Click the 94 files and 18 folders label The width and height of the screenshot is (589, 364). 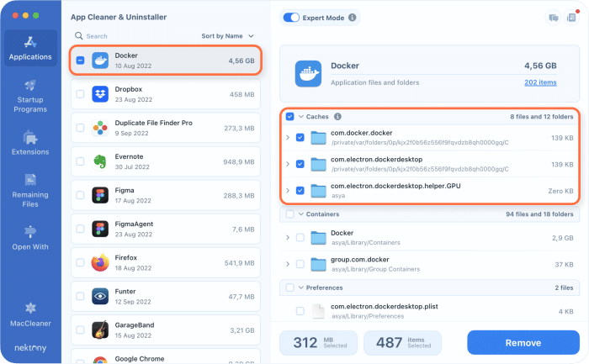[539, 214]
